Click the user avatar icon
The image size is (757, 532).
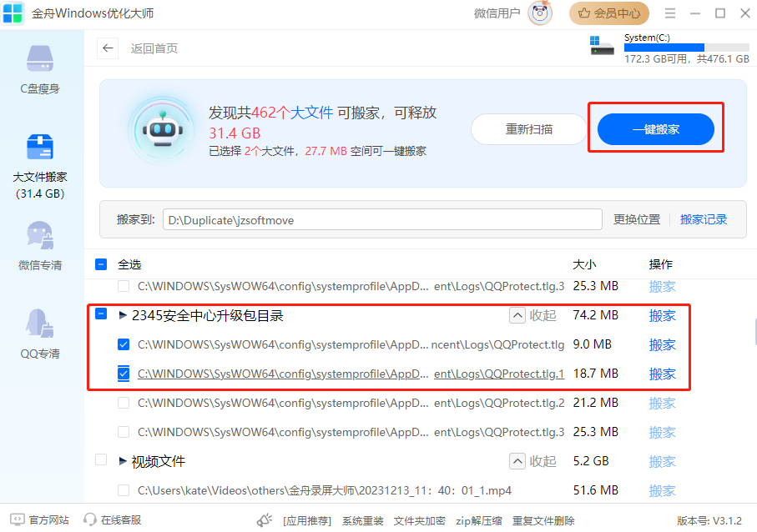[540, 13]
